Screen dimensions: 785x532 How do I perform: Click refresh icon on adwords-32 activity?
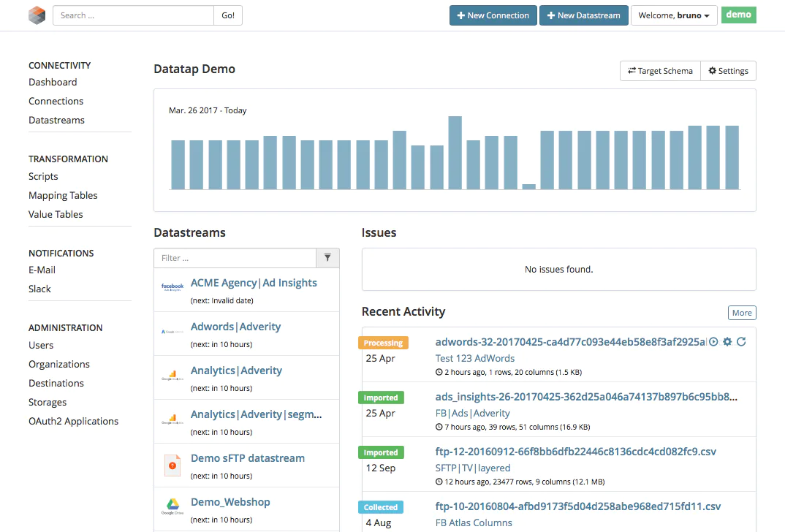(741, 342)
